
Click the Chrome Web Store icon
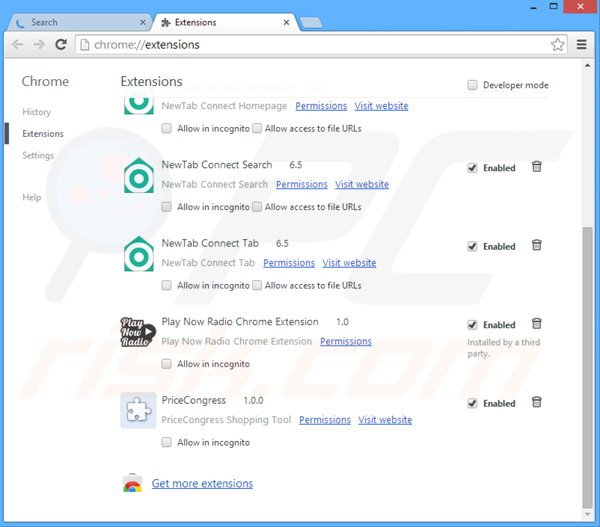[132, 483]
